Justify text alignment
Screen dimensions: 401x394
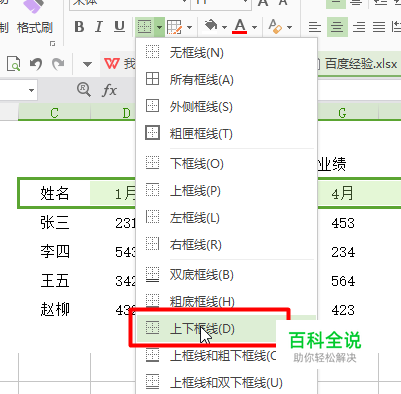tap(379, 27)
